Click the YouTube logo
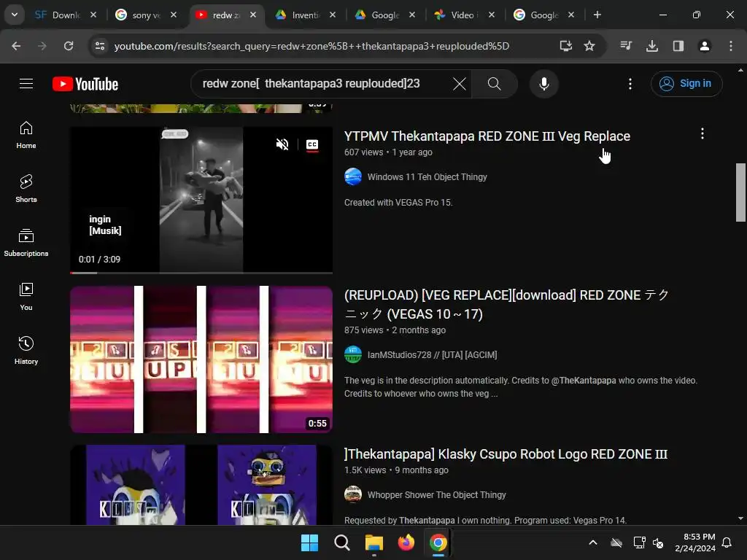The width and height of the screenshot is (747, 560). pyautogui.click(x=85, y=84)
